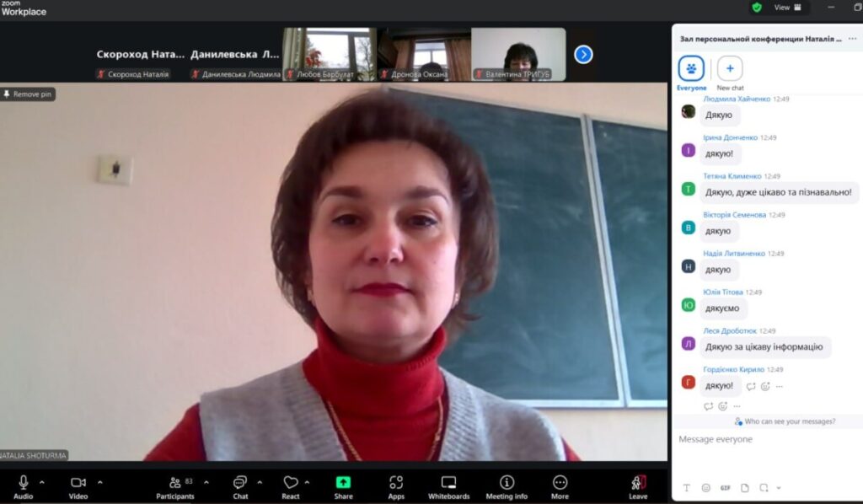
Task: Click Remove pin button
Action: click(28, 94)
